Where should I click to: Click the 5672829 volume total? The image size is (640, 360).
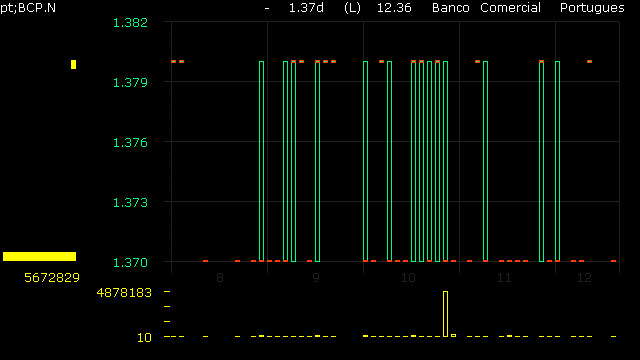[x=52, y=278]
